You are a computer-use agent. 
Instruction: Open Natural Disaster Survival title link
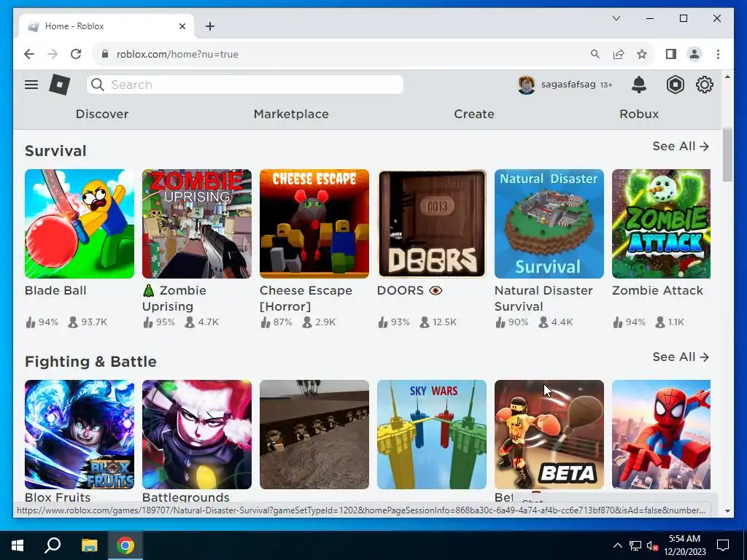tap(543, 298)
